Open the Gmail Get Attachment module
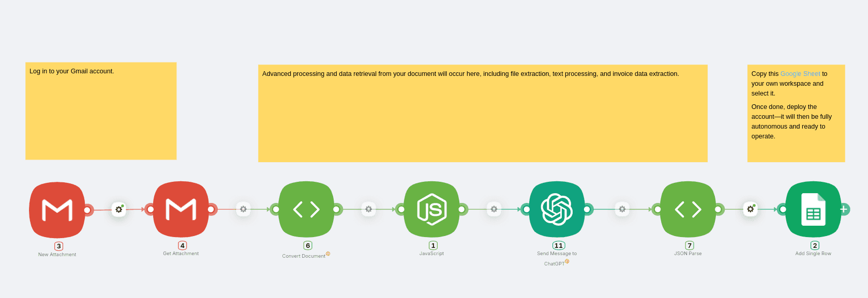This screenshot has width=868, height=298. [x=181, y=209]
